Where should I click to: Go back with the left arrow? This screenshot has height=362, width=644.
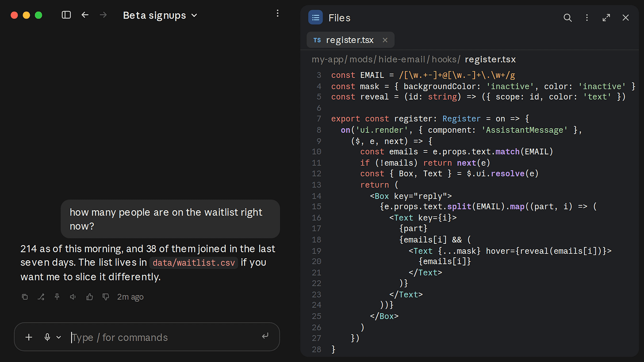coord(85,15)
